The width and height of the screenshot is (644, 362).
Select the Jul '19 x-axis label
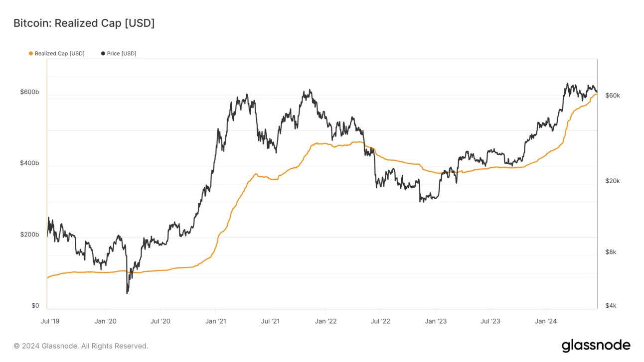tap(49, 321)
